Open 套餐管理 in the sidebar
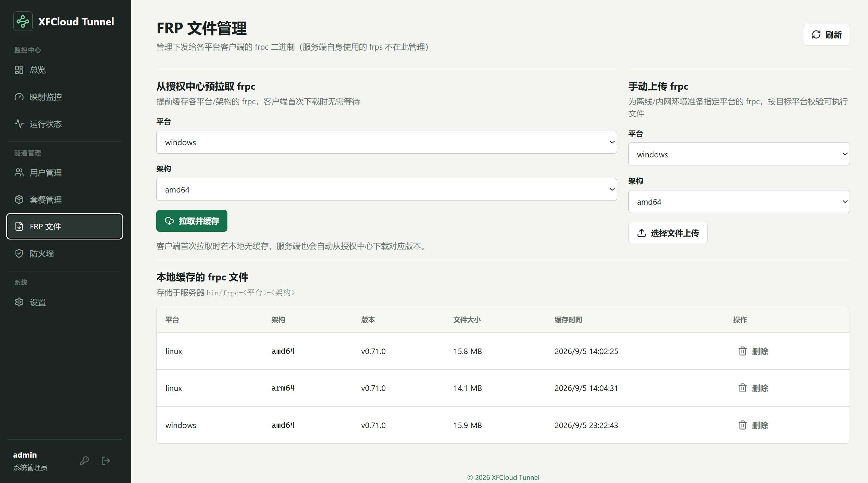This screenshot has width=868, height=483. [65, 200]
